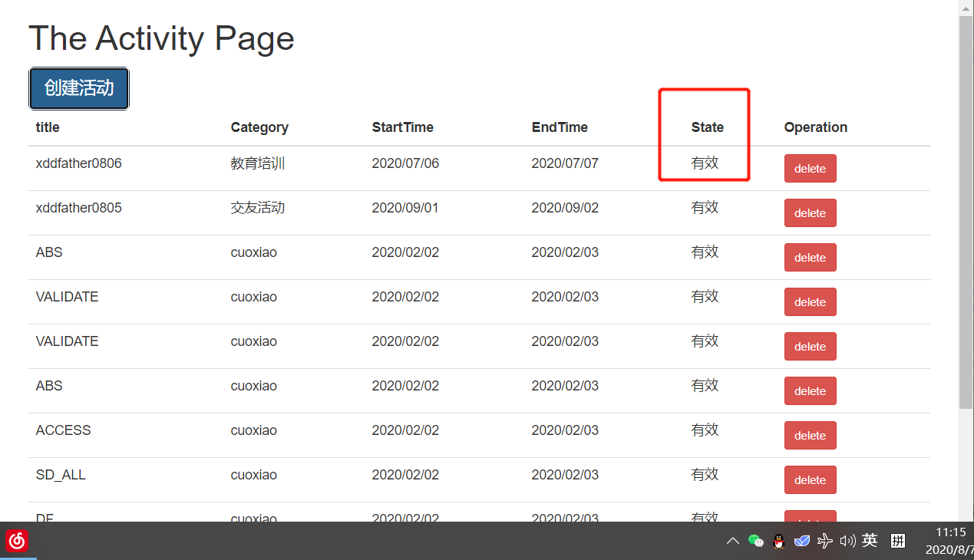Click the title column header
This screenshot has height=560, width=974.
pos(48,127)
